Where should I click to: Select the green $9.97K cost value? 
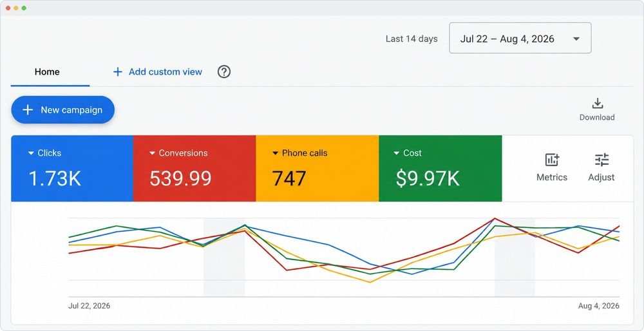(x=428, y=178)
